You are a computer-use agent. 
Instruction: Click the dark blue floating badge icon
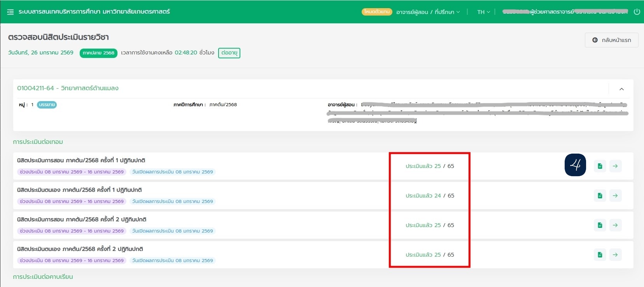point(575,165)
